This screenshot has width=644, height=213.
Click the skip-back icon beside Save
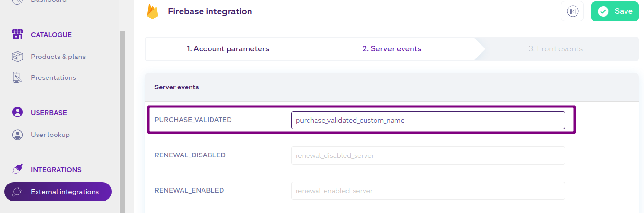572,11
